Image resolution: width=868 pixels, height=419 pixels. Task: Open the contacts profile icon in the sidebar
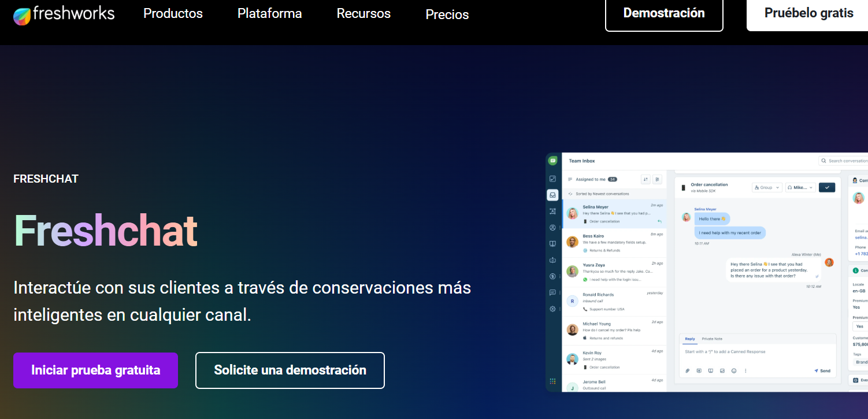coord(553,228)
